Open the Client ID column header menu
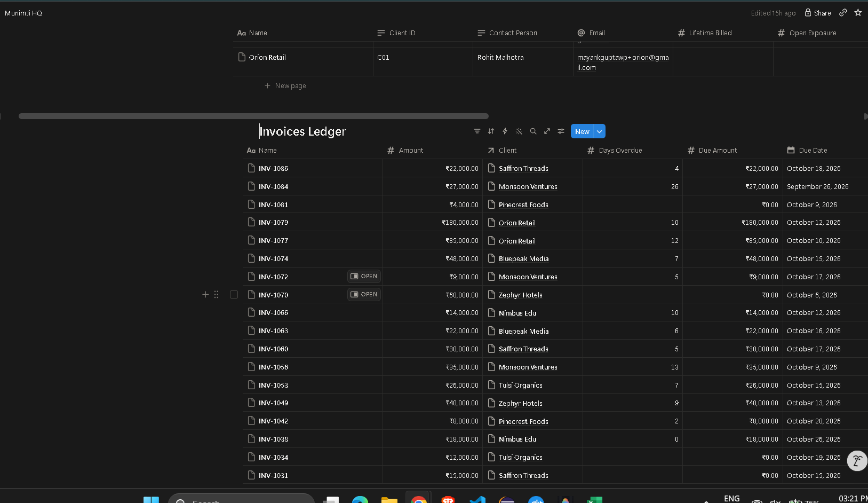The width and height of the screenshot is (868, 503). [423, 33]
